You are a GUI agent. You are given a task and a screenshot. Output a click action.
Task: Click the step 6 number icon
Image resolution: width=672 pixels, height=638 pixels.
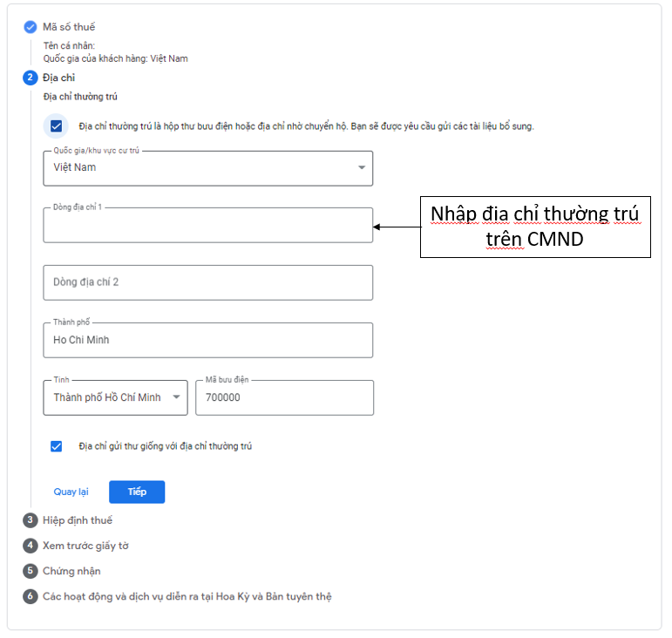pos(31,597)
